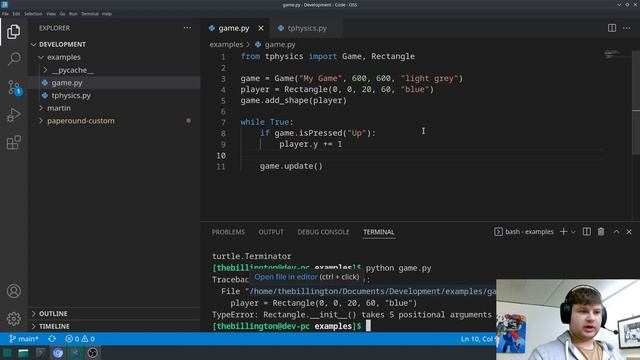
Task: Close the game.py editor tab
Action: pos(261,28)
